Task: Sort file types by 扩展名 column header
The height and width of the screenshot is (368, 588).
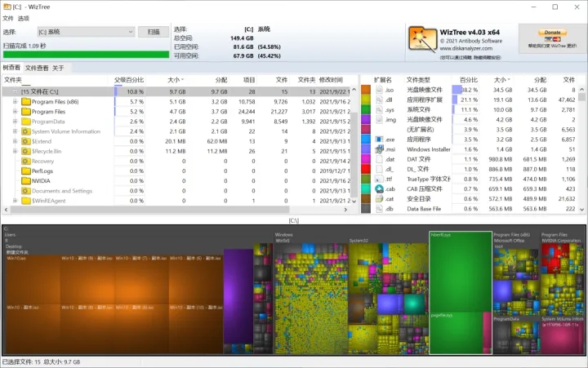Action: [383, 80]
